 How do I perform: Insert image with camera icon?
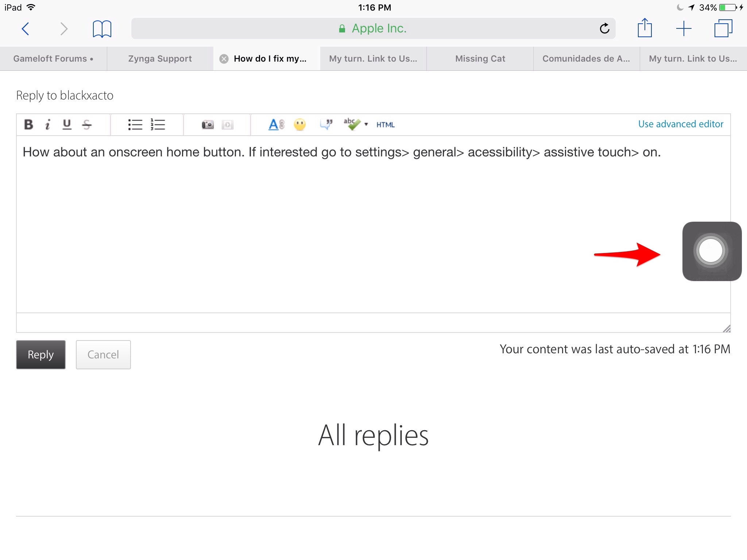click(x=208, y=125)
